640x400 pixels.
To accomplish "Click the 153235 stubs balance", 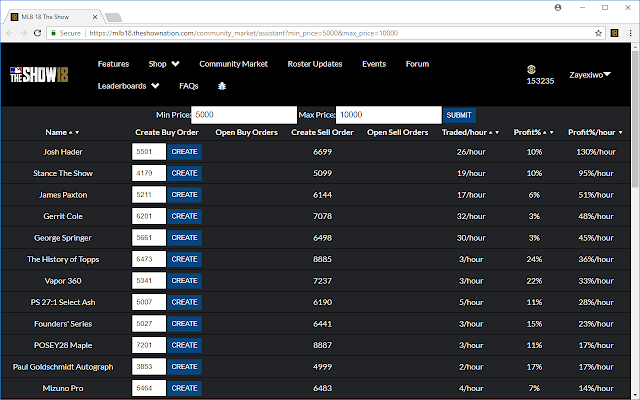I will click(x=540, y=81).
